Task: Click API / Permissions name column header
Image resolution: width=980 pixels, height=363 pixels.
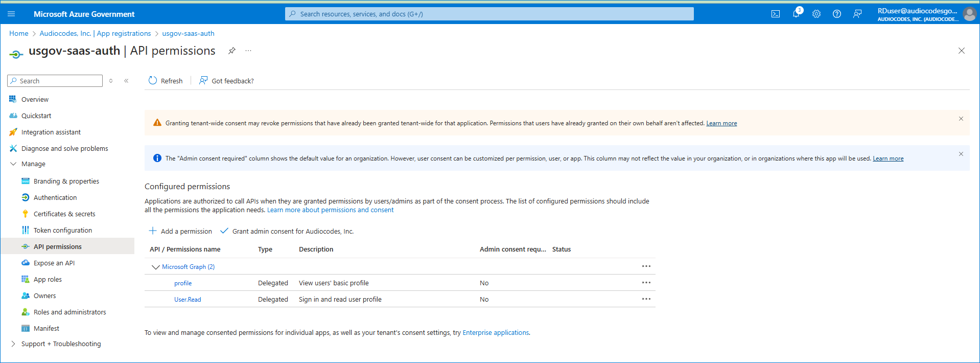Action: point(185,249)
